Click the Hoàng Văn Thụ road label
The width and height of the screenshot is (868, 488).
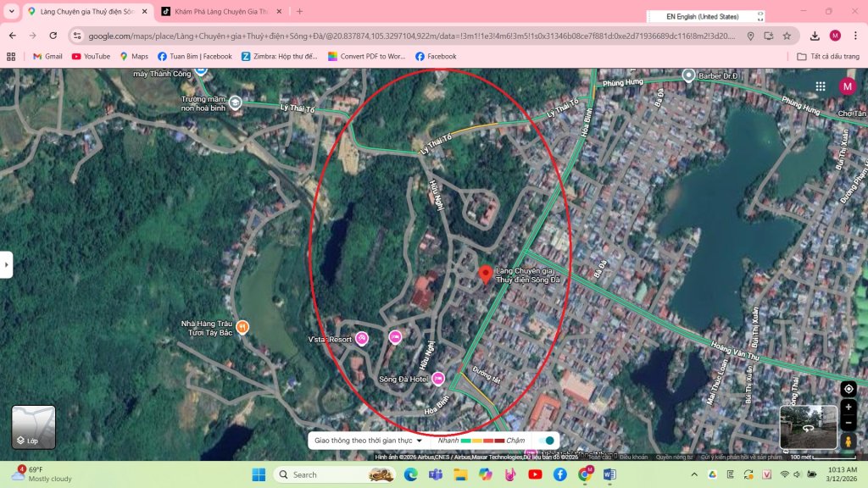[735, 351]
